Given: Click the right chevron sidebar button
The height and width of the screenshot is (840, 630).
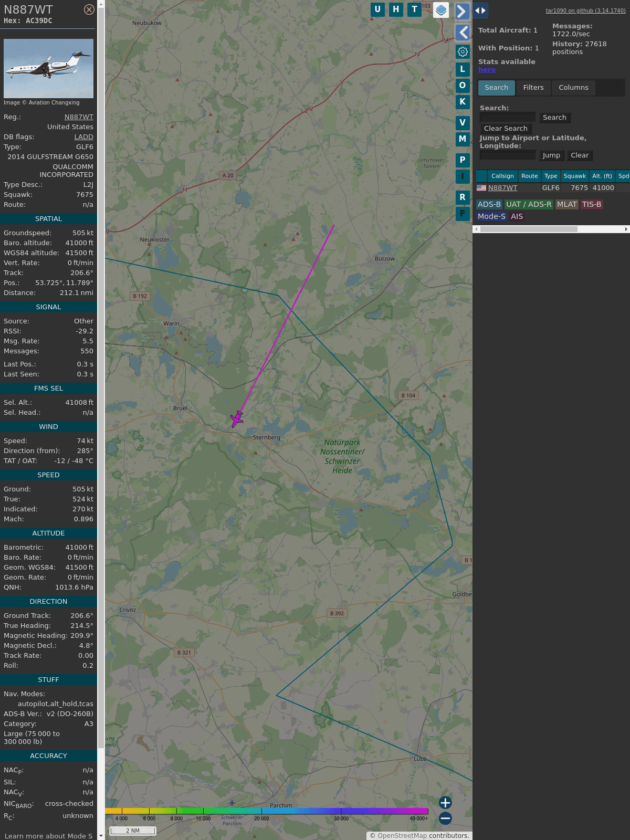Looking at the screenshot, I should click(462, 11).
